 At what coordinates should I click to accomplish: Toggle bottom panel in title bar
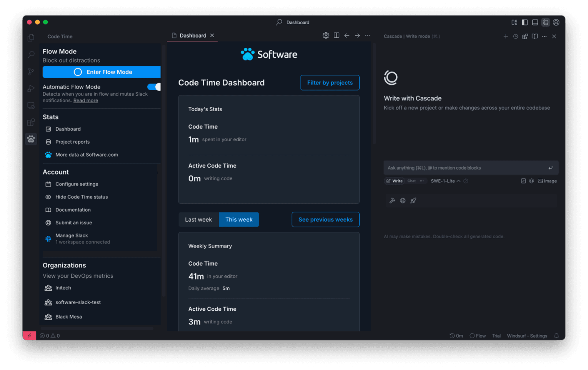[535, 22]
